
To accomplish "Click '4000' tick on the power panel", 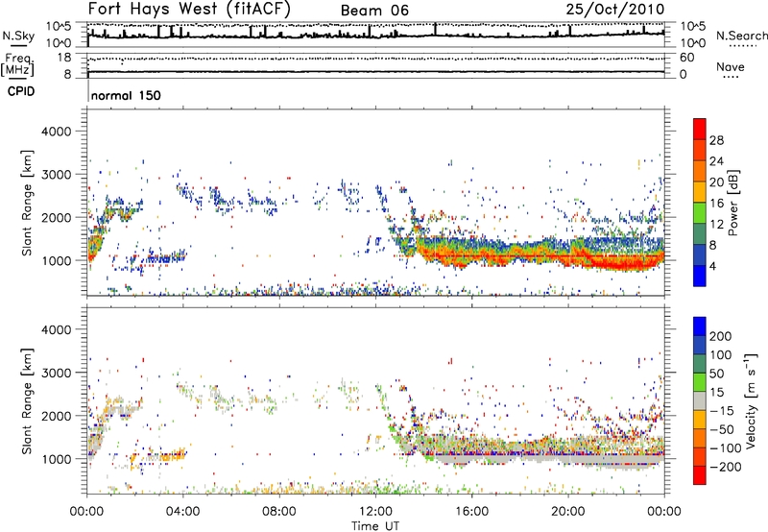I will [x=57, y=132].
